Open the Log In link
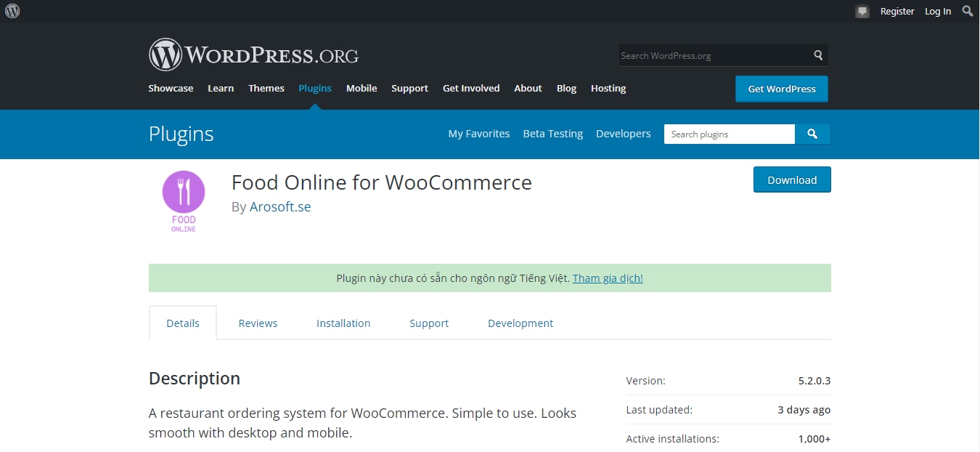 (938, 11)
